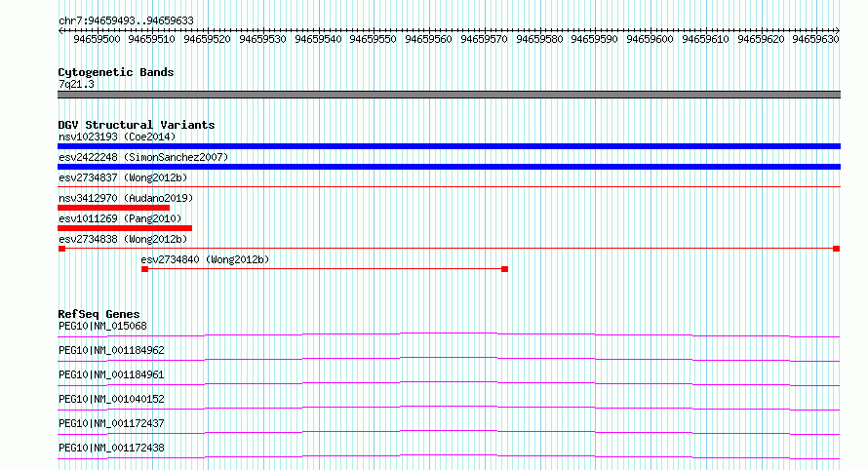Open the esv2734840 (Wong2012b) label

pyautogui.click(x=205, y=259)
